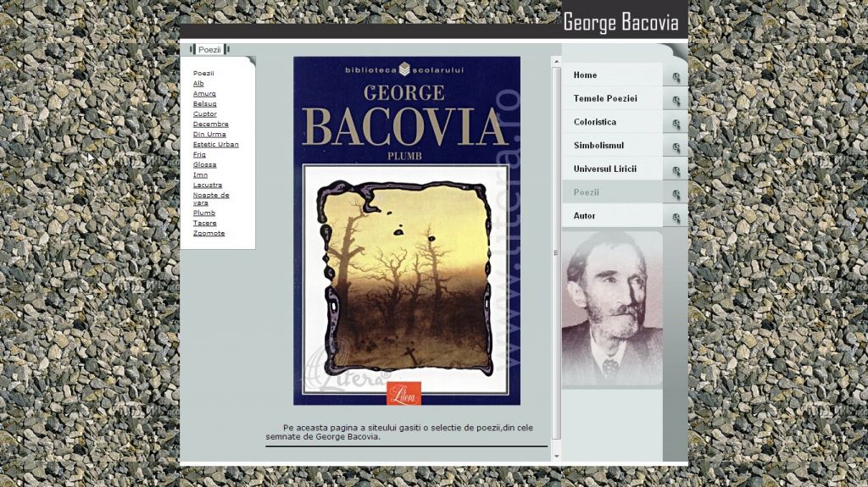Open the poem link Lacustra
The height and width of the screenshot is (487, 868).
[x=207, y=185]
